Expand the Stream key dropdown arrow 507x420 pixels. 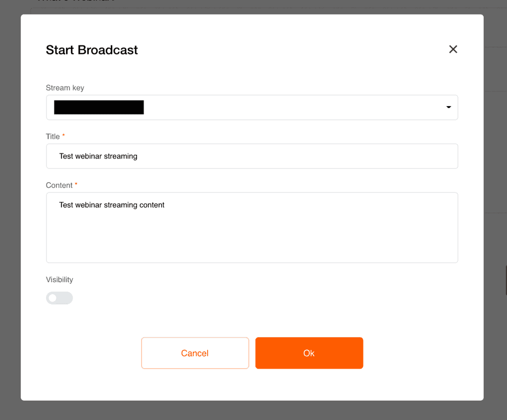pos(449,107)
